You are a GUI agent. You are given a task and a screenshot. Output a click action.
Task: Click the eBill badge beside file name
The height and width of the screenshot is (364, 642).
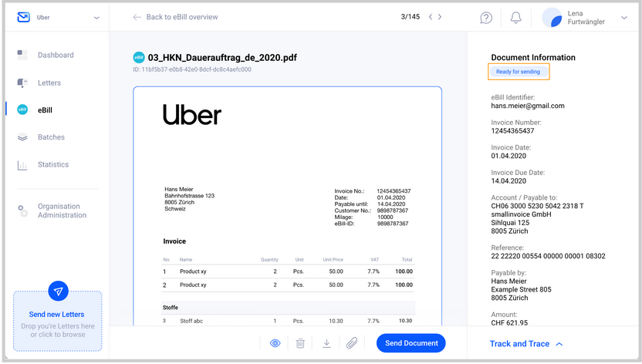[x=139, y=58]
